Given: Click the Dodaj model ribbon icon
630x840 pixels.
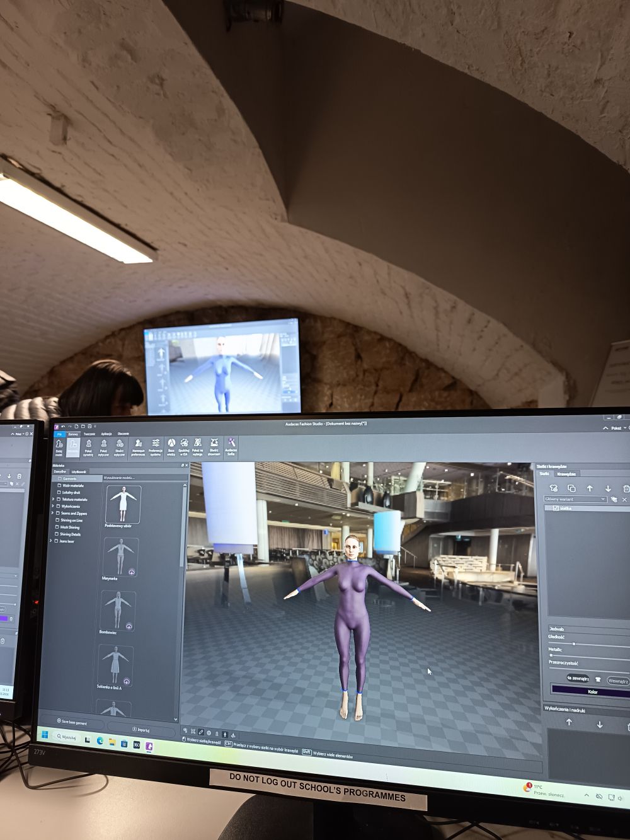Looking at the screenshot, I should [x=59, y=447].
